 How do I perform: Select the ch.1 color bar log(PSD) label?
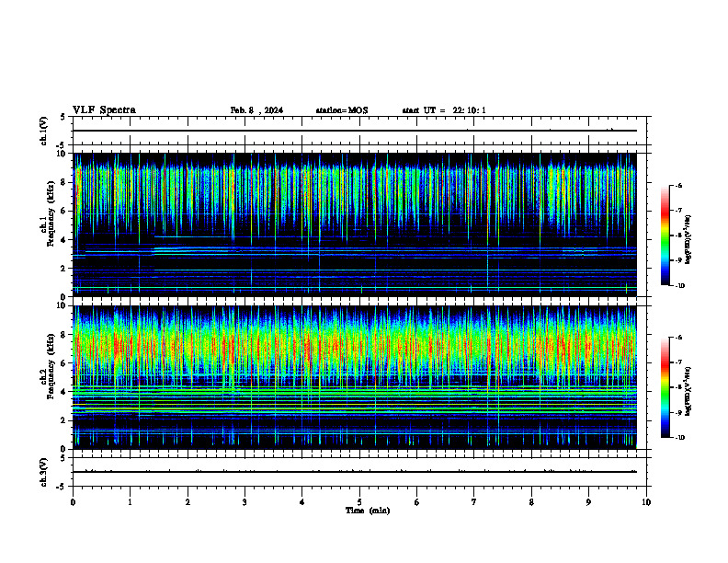click(x=688, y=240)
